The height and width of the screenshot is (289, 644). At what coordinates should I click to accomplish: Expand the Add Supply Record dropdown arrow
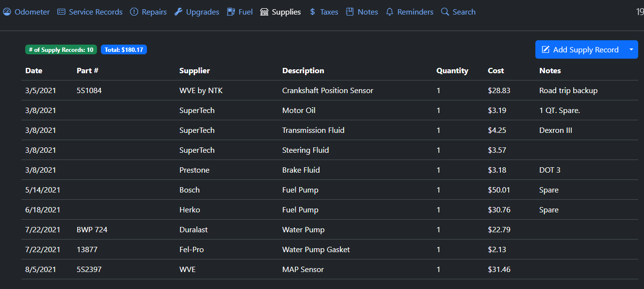point(631,49)
